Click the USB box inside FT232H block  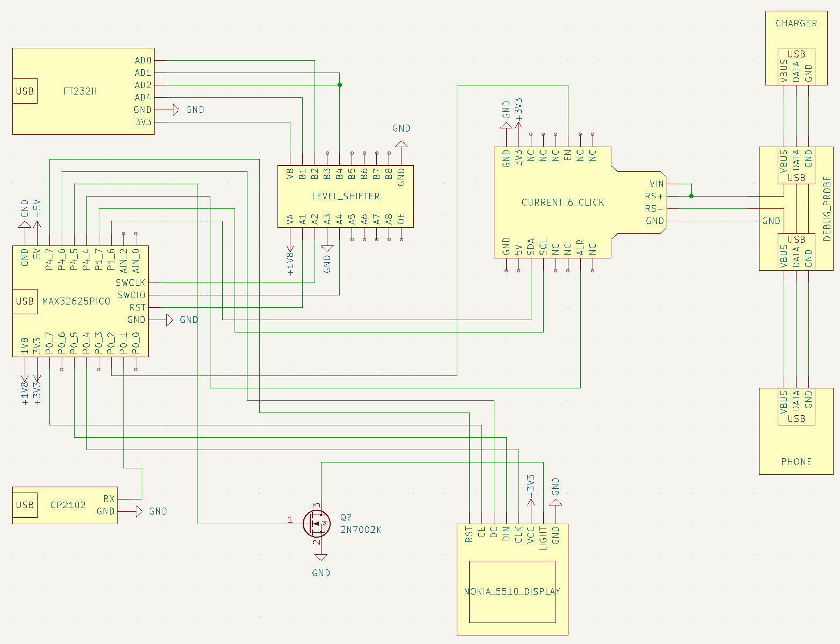25,91
